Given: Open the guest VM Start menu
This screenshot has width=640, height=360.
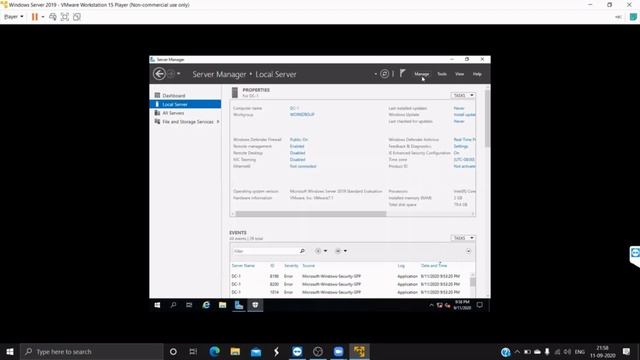Looking at the screenshot, I should 157,305.
